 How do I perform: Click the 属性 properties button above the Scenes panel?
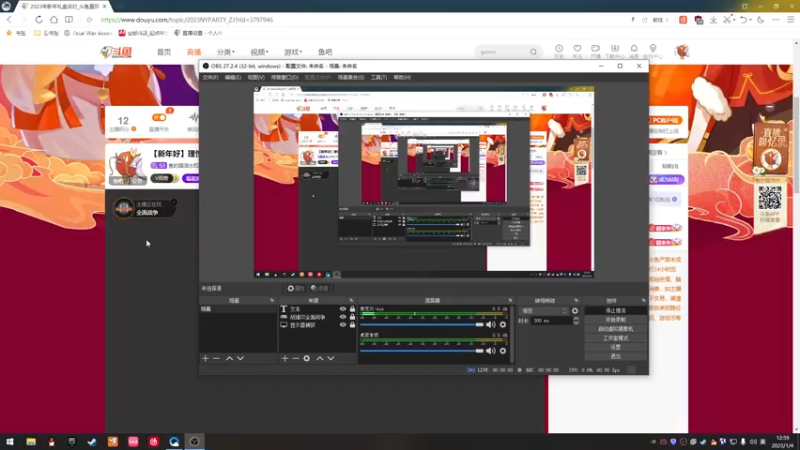tap(295, 288)
